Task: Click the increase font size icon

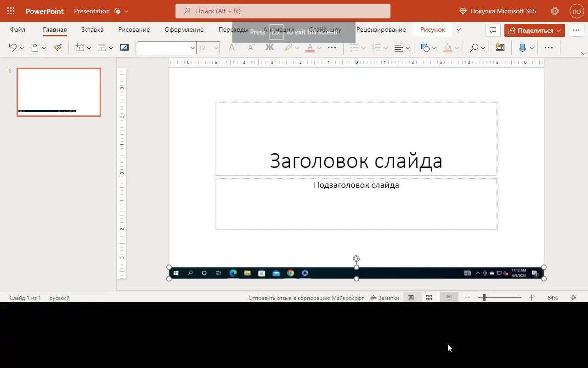Action: click(x=232, y=47)
